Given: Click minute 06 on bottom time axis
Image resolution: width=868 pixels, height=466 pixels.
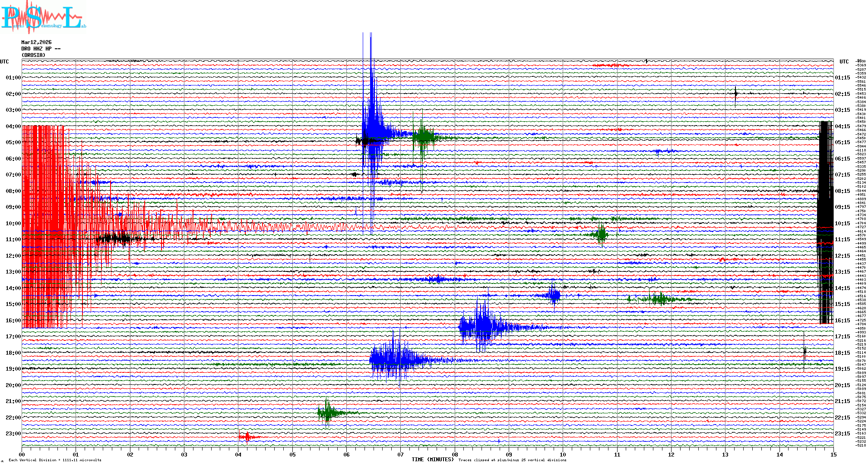Looking at the screenshot, I should [346, 454].
